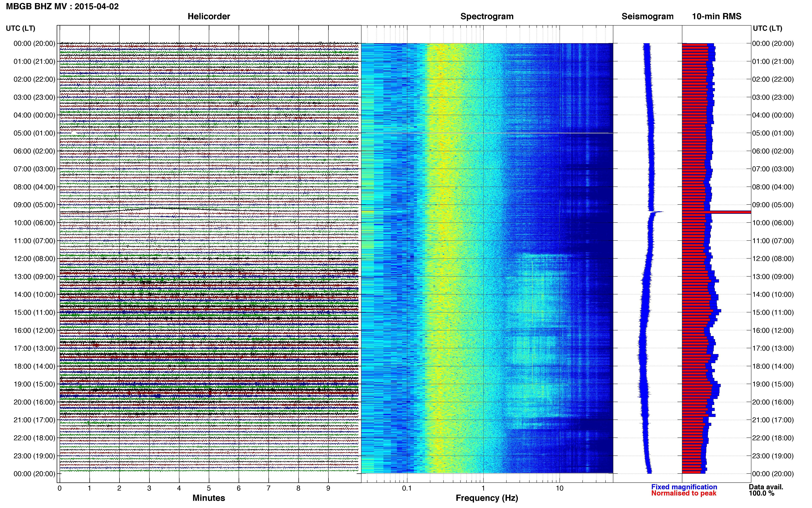Screen dimensions: 812x508
Task: Click '18:00 (14:00)' label on Helicorder axis
Action: click(x=34, y=366)
